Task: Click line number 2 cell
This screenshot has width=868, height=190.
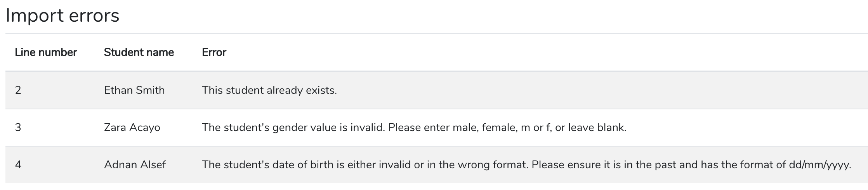Action: click(18, 90)
